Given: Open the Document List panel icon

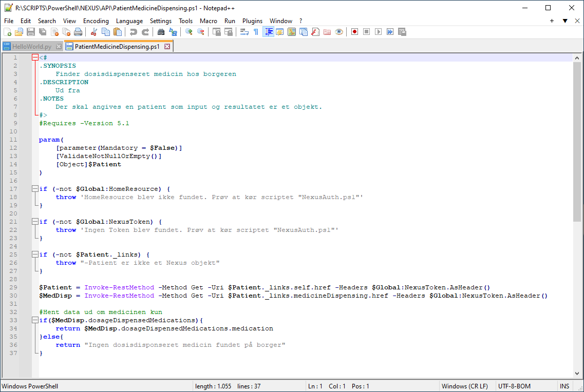Looking at the screenshot, I should coord(304,32).
